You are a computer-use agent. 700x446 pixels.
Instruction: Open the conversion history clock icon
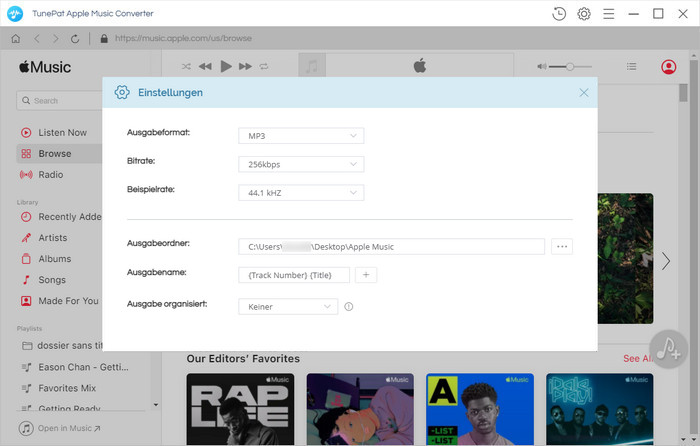[x=559, y=14]
